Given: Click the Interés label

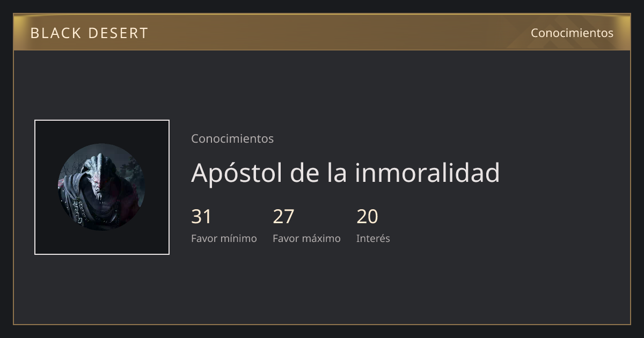Looking at the screenshot, I should click(x=373, y=238).
